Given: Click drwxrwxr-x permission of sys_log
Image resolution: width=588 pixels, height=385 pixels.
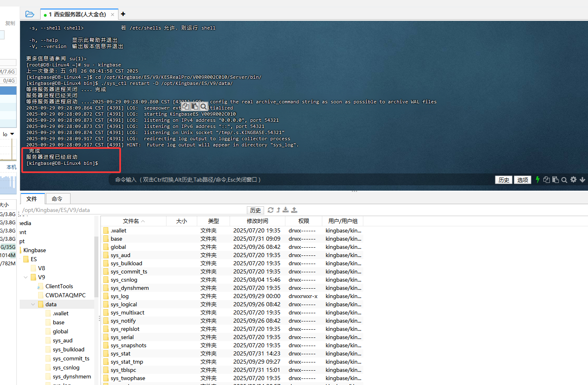Looking at the screenshot, I should pos(303,296).
